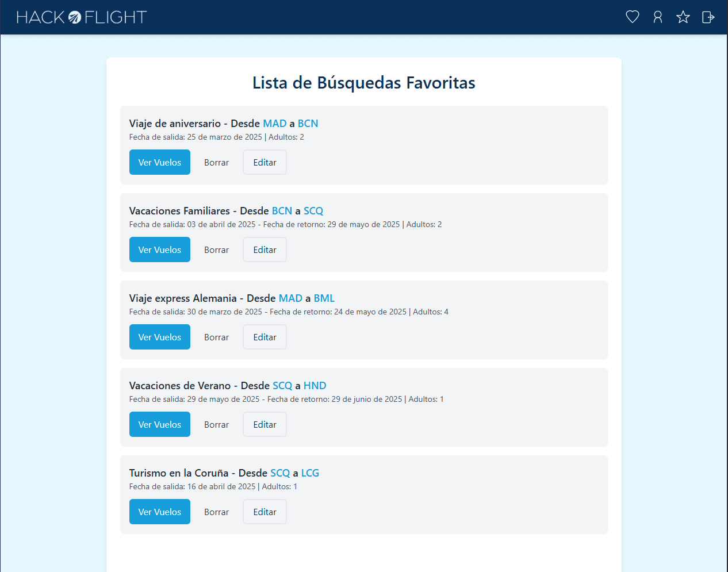Open the user profile icon
Image resolution: width=728 pixels, height=572 pixels.
pyautogui.click(x=657, y=17)
